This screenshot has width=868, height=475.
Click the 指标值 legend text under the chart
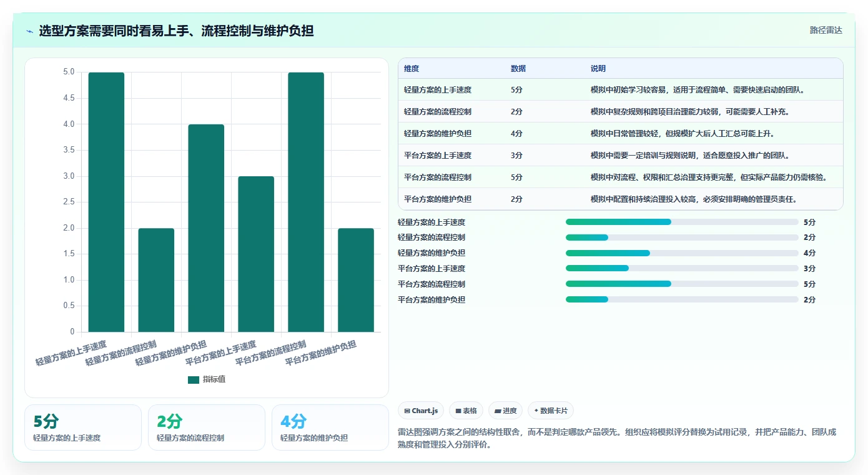214,380
